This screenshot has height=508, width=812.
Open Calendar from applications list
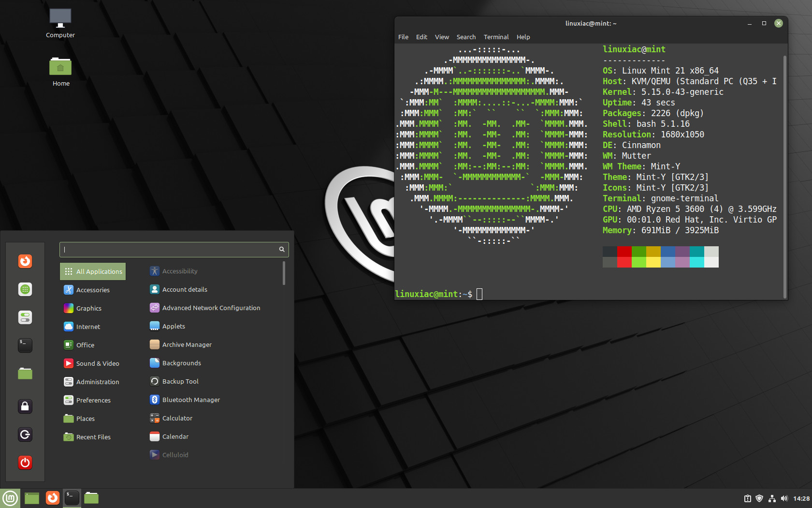(x=169, y=436)
